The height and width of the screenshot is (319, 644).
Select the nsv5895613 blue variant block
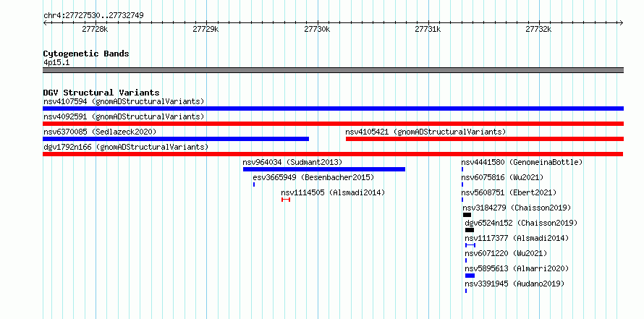click(x=470, y=276)
